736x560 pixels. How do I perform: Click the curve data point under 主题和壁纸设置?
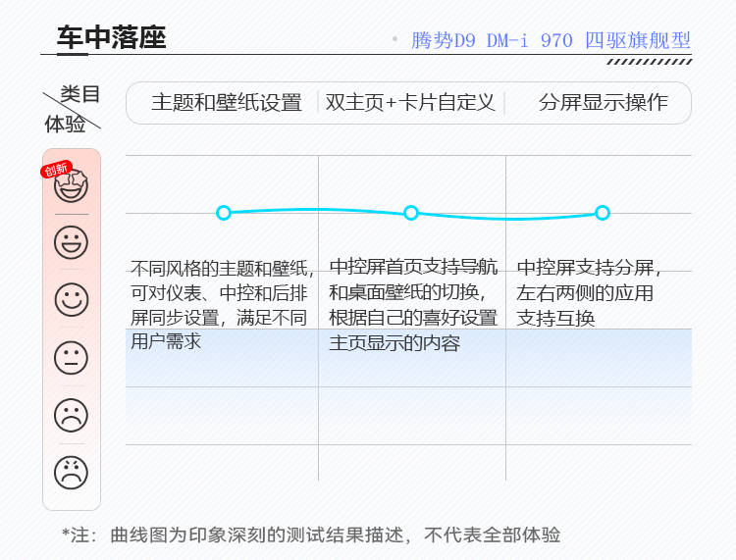pos(224,213)
